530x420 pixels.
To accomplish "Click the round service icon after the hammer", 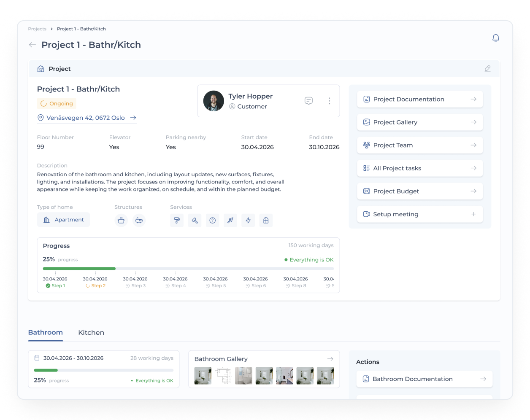I will (213, 220).
